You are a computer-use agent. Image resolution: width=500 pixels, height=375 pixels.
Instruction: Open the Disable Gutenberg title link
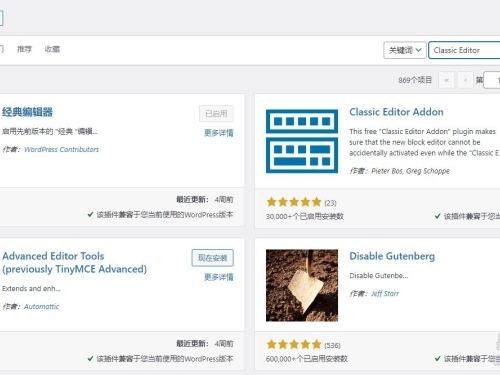[x=392, y=256]
